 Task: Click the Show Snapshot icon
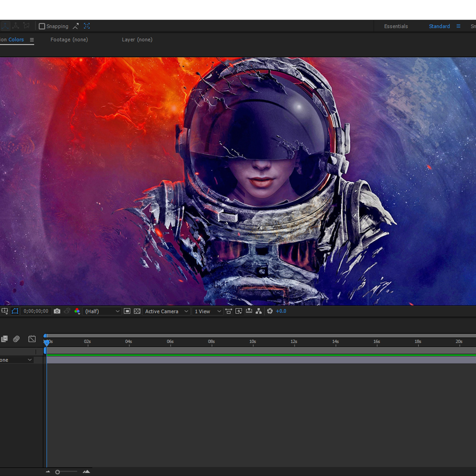pyautogui.click(x=67, y=311)
